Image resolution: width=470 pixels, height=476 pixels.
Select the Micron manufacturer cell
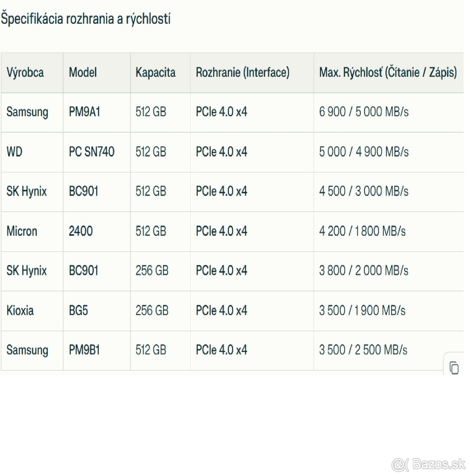pyautogui.click(x=22, y=231)
